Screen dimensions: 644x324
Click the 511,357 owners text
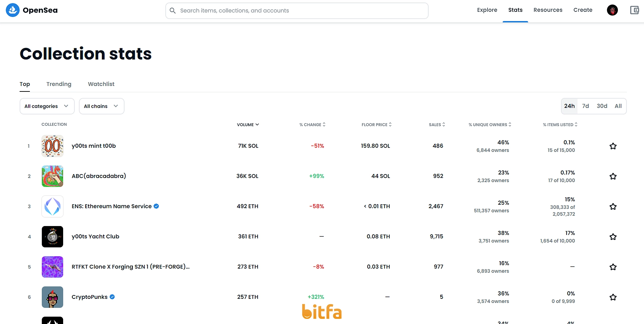[x=491, y=211]
